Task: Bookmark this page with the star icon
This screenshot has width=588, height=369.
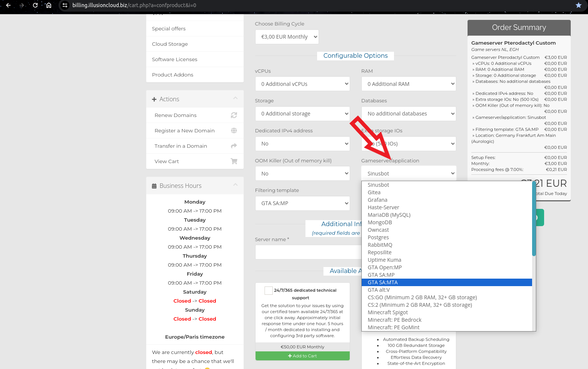Action: point(578,5)
